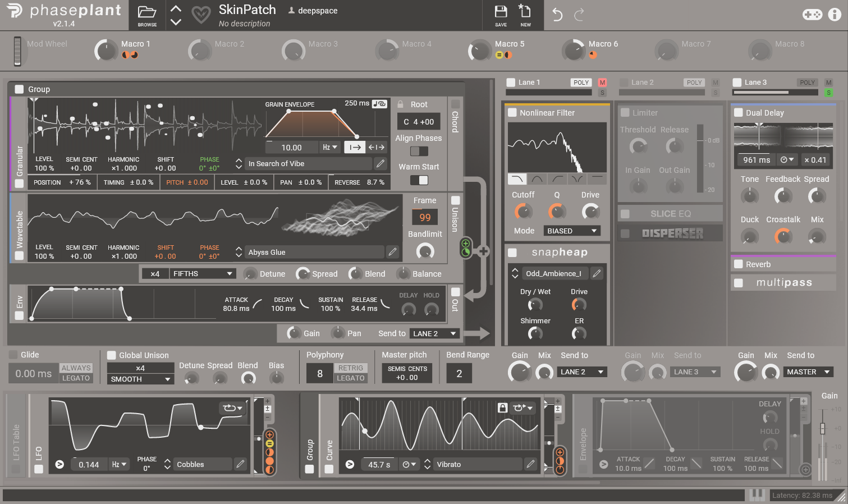Select bidirectional grain direction arrows
Viewport: 848px width, 504px height.
click(x=377, y=147)
